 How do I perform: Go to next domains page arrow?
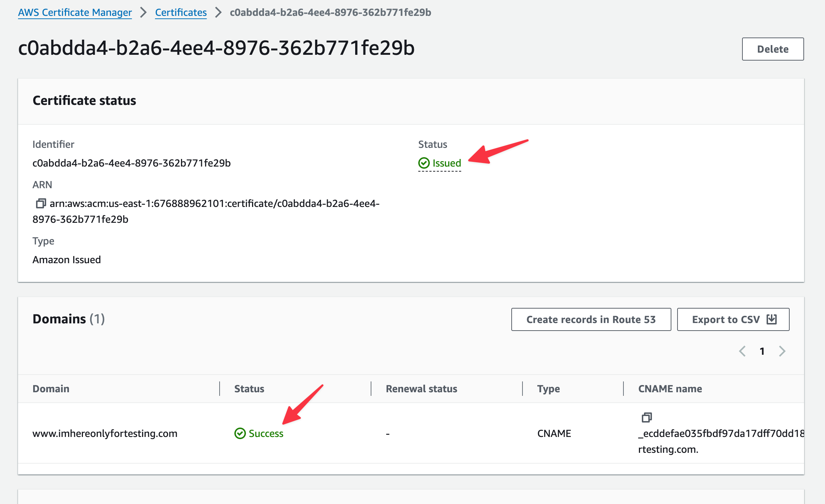[782, 351]
